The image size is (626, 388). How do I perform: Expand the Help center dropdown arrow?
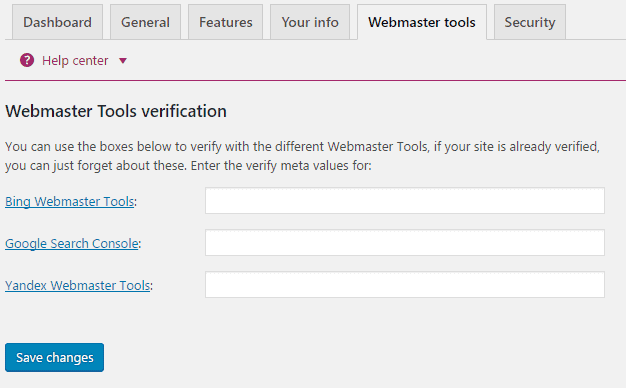pyautogui.click(x=123, y=61)
